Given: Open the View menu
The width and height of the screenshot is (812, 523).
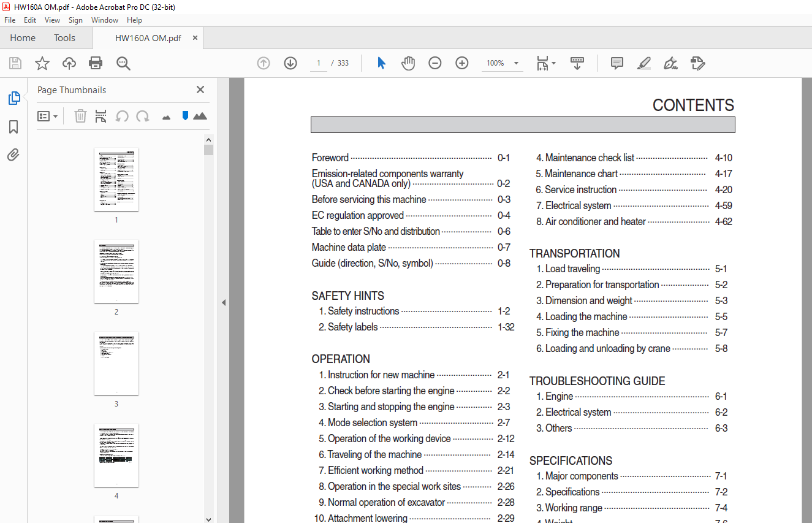Looking at the screenshot, I should click(52, 20).
